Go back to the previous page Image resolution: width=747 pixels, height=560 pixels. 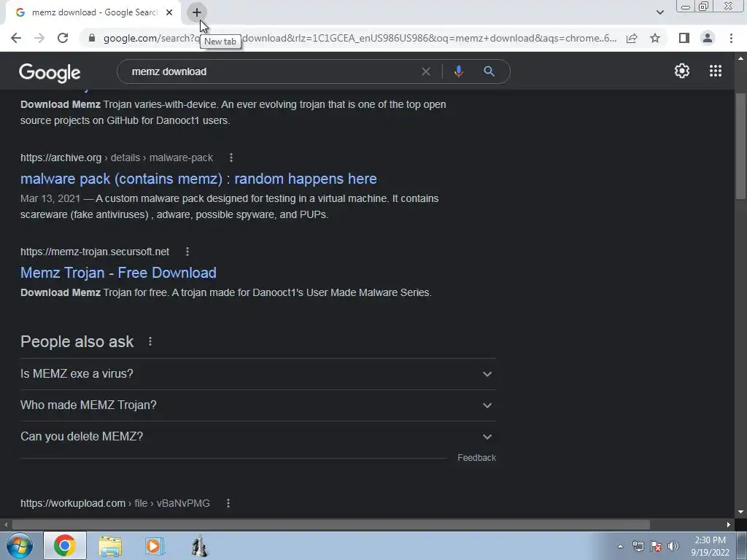click(x=16, y=38)
